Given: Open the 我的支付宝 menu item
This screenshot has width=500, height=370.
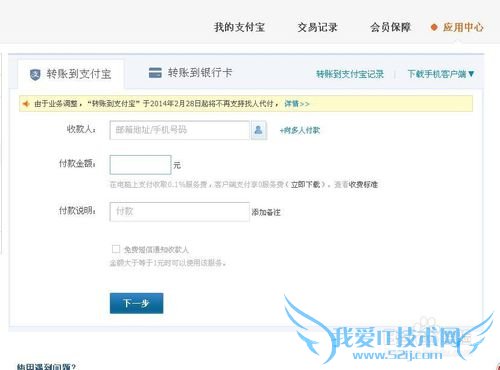Looking at the screenshot, I should [x=239, y=27].
